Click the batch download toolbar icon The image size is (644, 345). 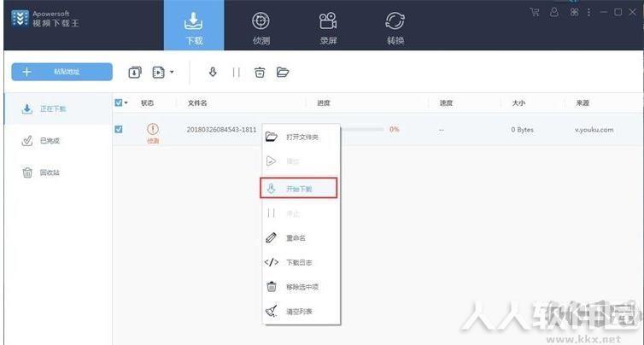[x=135, y=73]
